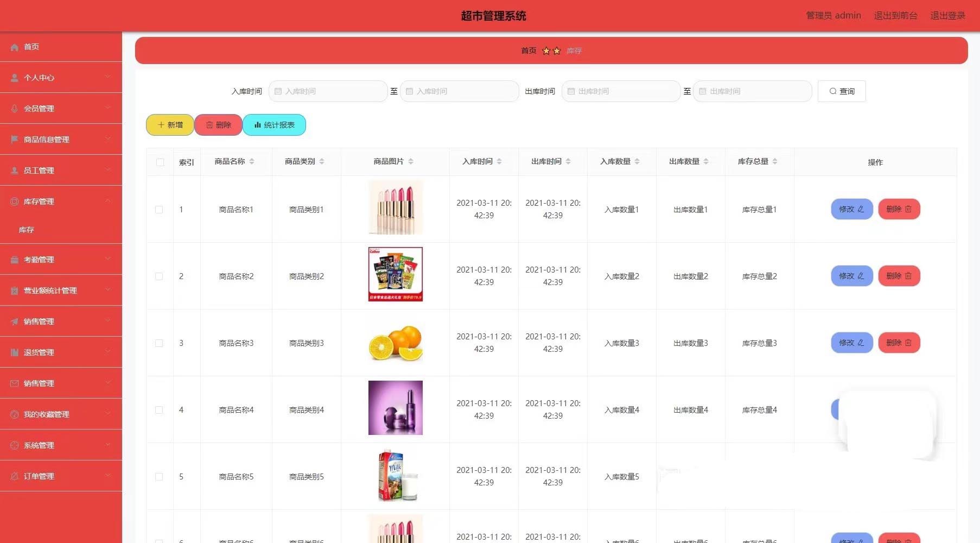Click the 商品类别4 cell
980x543 pixels.
click(x=307, y=410)
